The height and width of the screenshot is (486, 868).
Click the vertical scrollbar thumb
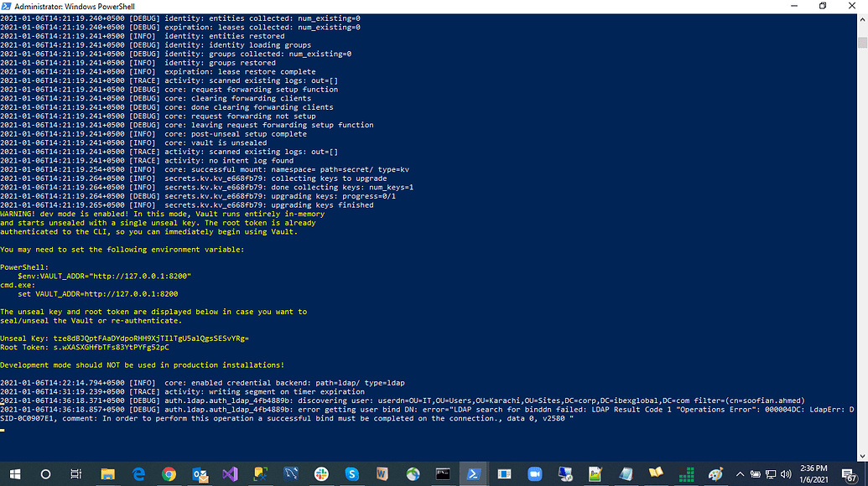coord(862,42)
